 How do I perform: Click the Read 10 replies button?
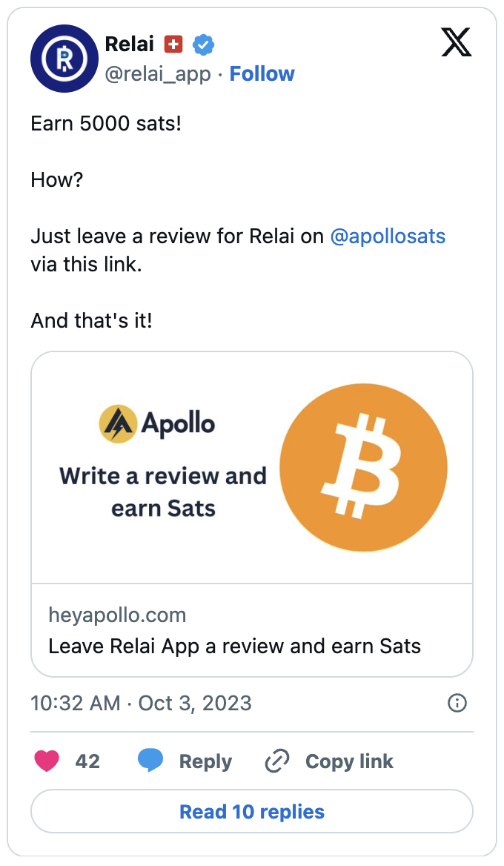pos(251,811)
